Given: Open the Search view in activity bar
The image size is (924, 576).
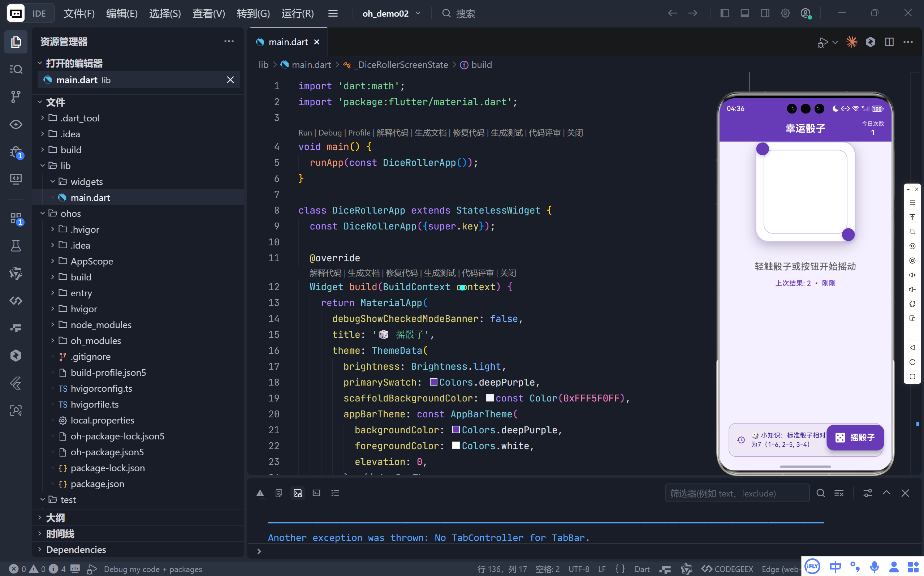Looking at the screenshot, I should (16, 69).
